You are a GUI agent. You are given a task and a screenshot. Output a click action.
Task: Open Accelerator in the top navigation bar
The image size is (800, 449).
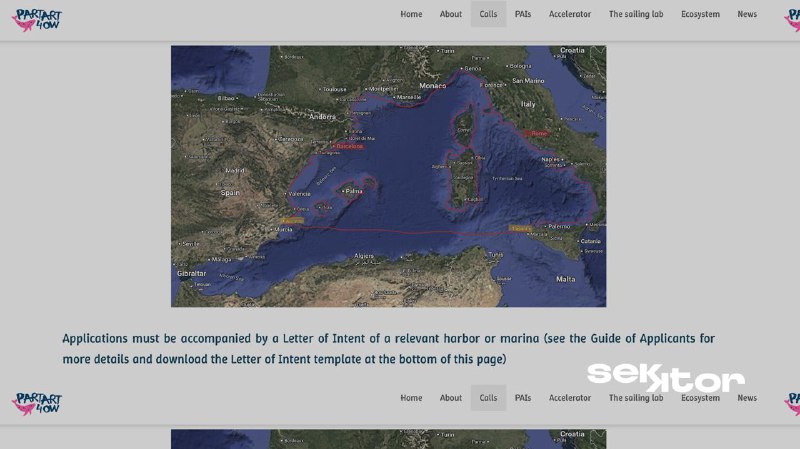[570, 14]
